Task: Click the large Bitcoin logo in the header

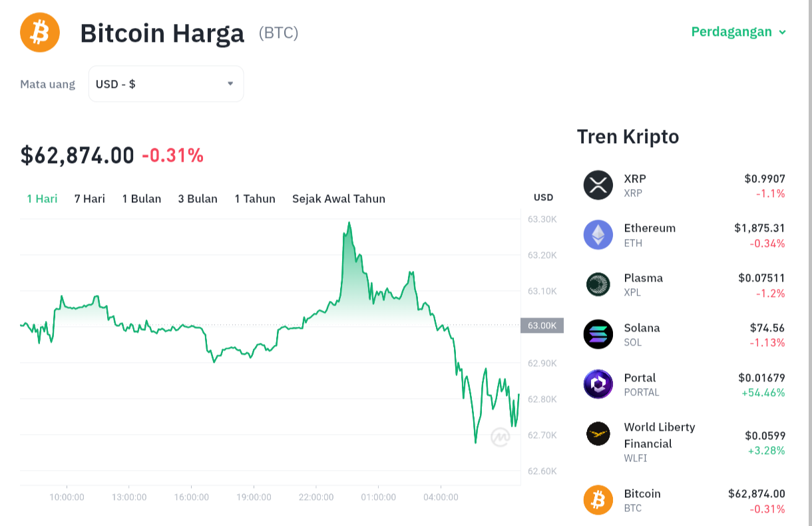Action: 40,32
